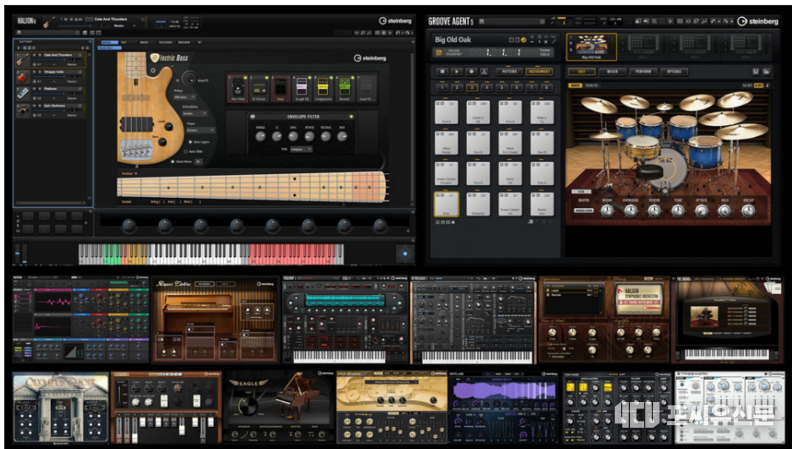Screen dimensions: 792x449
Task: Select pad group 8 in Groove Agent
Action: 546,87
